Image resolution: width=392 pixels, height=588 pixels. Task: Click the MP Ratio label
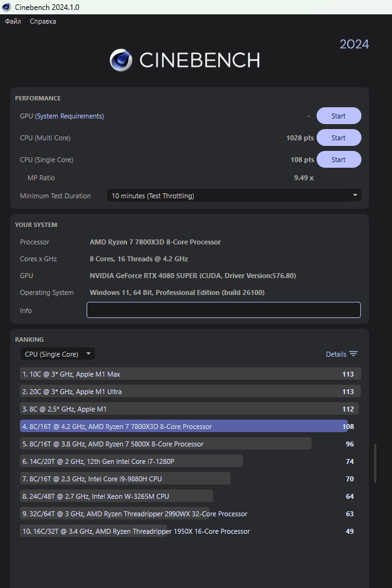41,178
